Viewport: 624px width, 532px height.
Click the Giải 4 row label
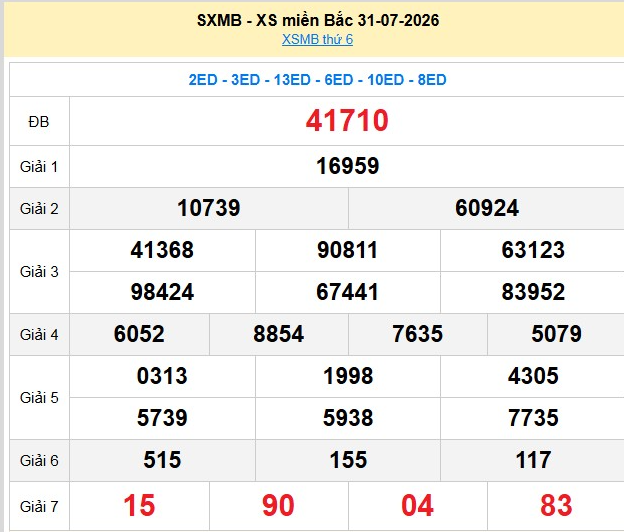click(x=39, y=335)
